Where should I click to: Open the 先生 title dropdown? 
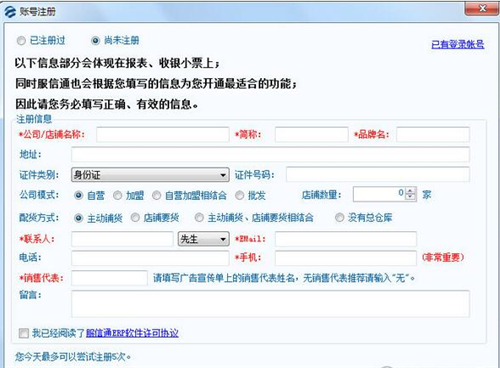pos(204,239)
